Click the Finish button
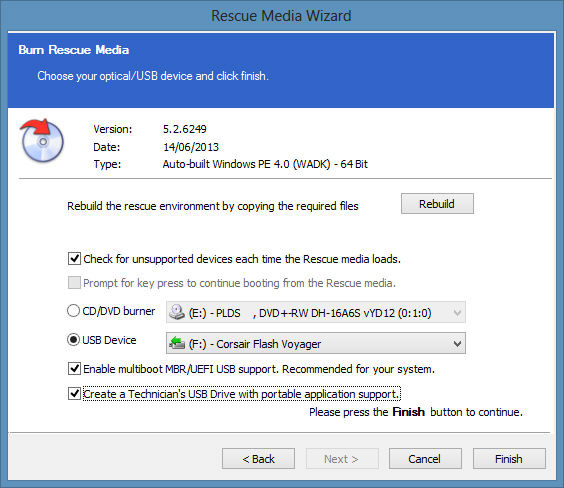 click(509, 459)
